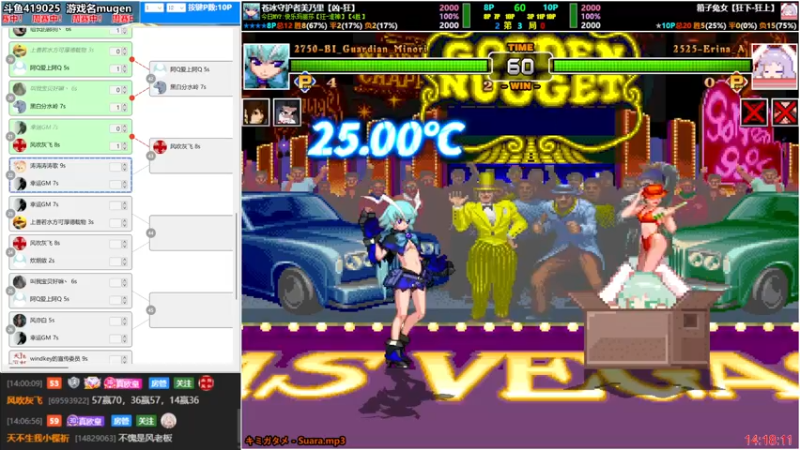This screenshot has width=800, height=450.
Task: Click Erina character portrait on right
Action: (774, 66)
